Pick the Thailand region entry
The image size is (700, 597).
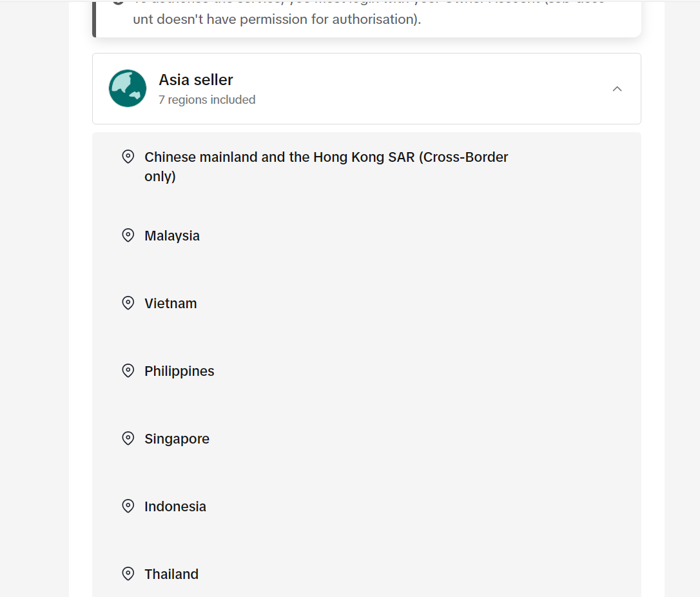171,574
